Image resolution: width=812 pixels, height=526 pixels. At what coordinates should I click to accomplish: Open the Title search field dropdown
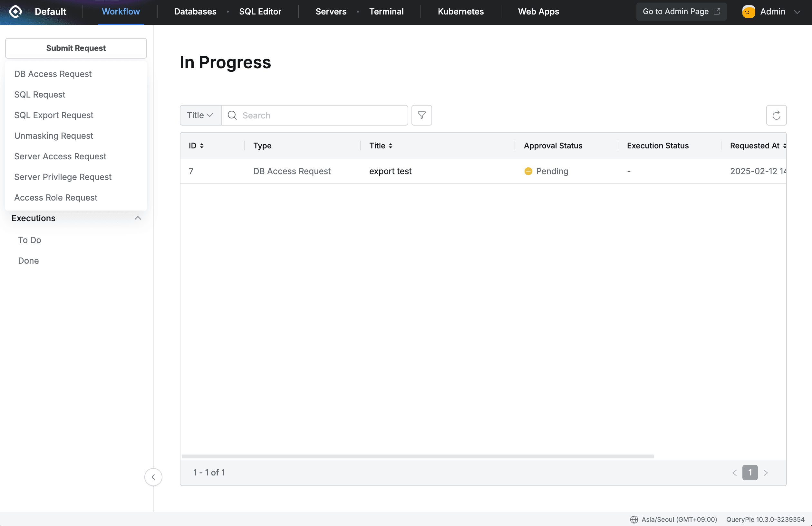coord(200,115)
